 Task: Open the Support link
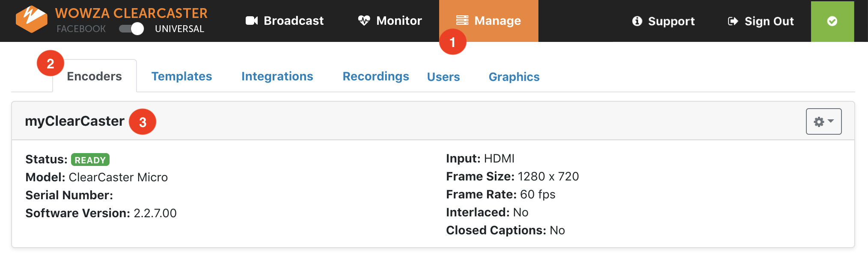click(x=671, y=21)
